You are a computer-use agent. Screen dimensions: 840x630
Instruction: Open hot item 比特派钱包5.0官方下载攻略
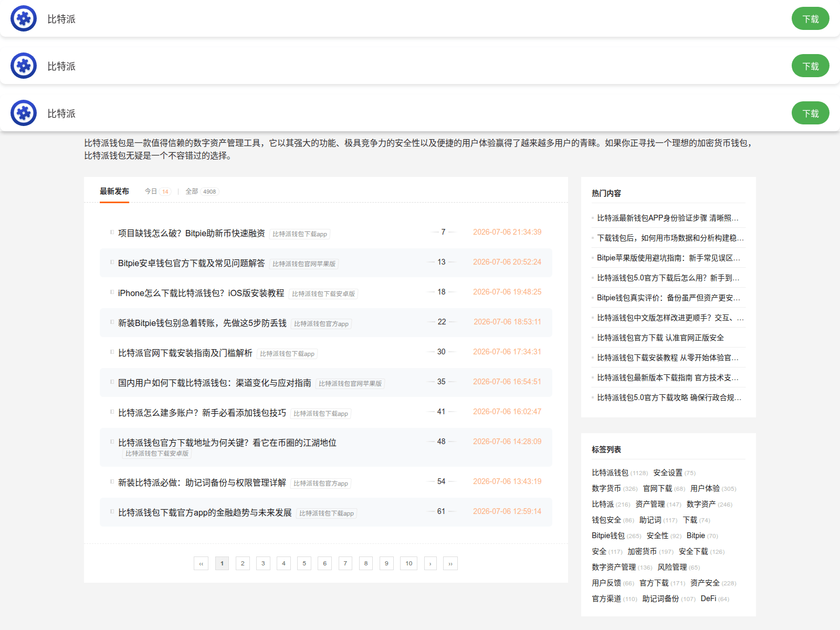click(669, 397)
